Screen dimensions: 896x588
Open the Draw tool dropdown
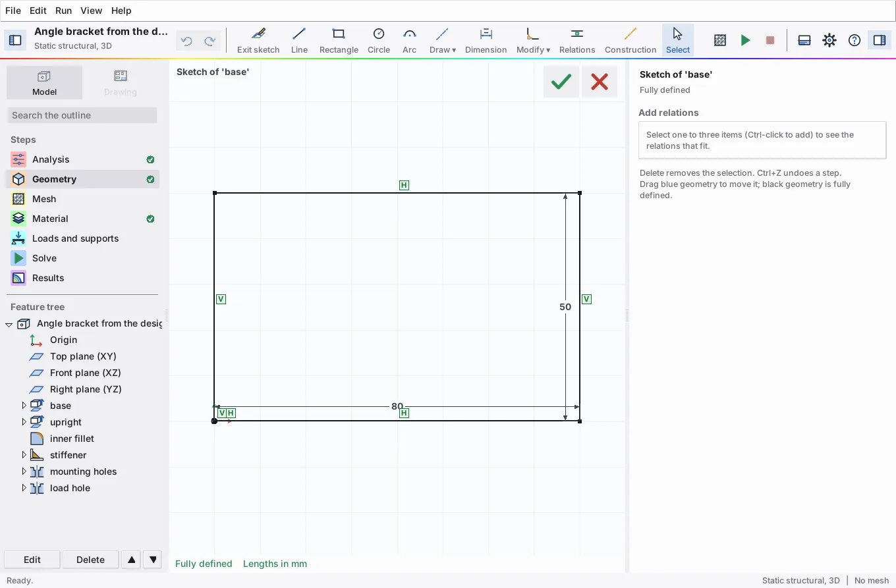pos(443,40)
